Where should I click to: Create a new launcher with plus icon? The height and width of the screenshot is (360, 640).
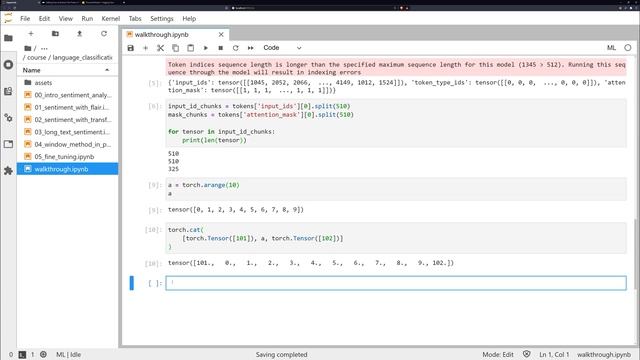click(31, 33)
